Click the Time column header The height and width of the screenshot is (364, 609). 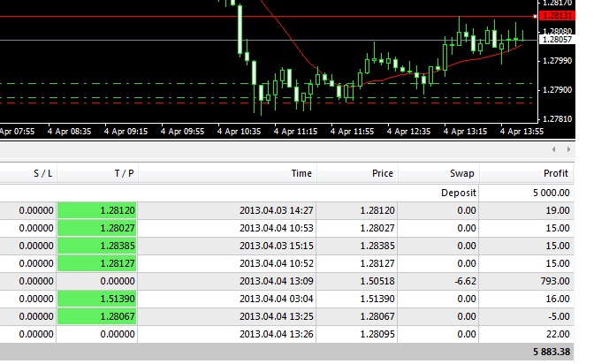coord(227,173)
